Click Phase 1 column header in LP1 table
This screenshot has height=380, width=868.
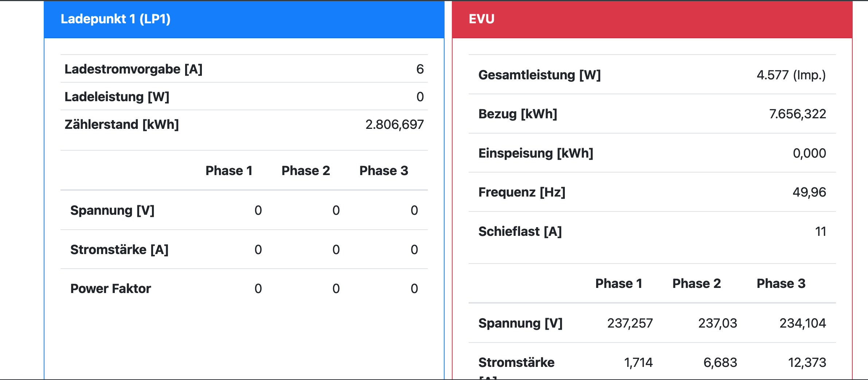(x=229, y=171)
